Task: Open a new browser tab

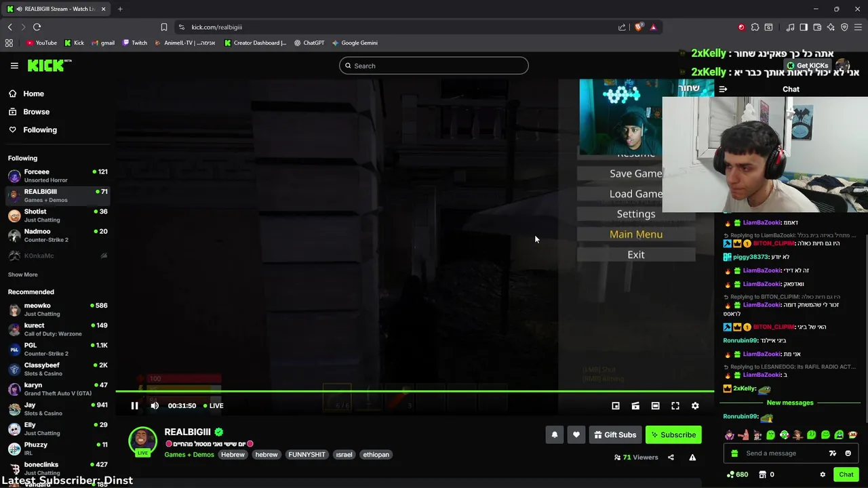Action: point(120,9)
